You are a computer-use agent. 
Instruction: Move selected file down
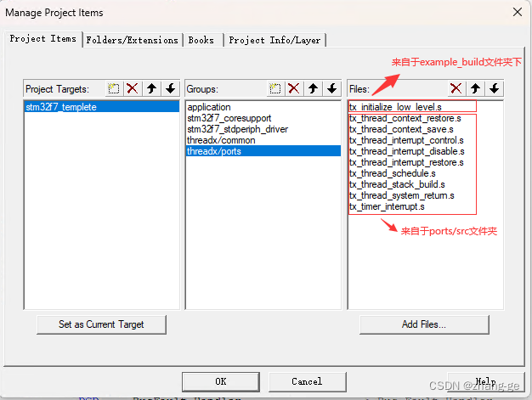(494, 89)
